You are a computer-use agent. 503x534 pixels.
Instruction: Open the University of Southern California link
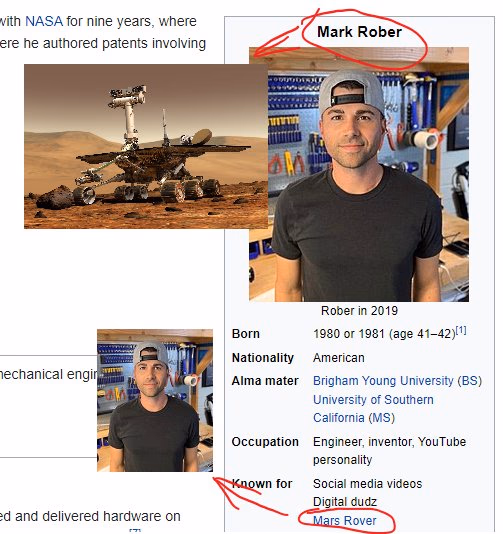click(x=373, y=408)
